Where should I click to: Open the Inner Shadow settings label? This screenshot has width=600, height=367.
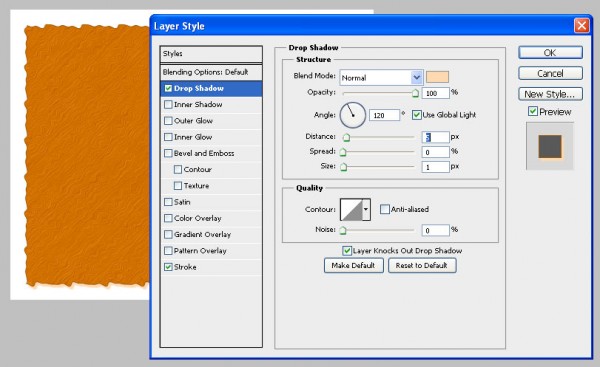click(198, 104)
